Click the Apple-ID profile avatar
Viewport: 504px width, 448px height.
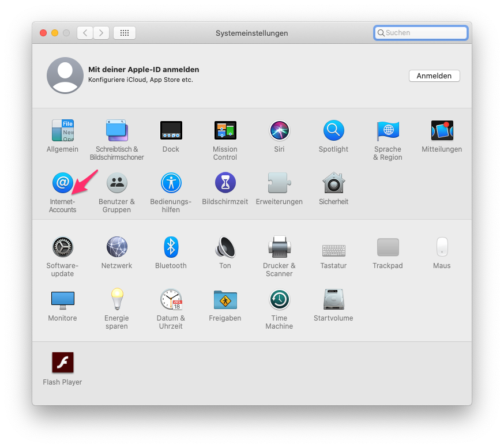pyautogui.click(x=65, y=76)
